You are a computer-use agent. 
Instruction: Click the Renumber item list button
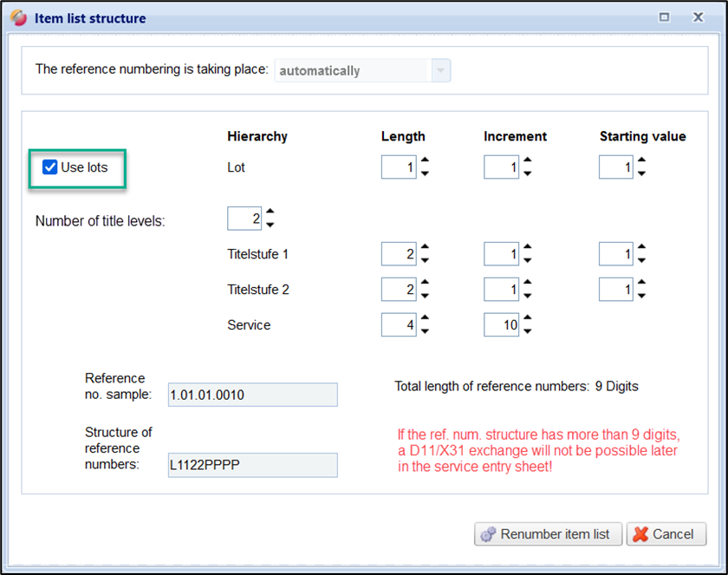tap(548, 534)
